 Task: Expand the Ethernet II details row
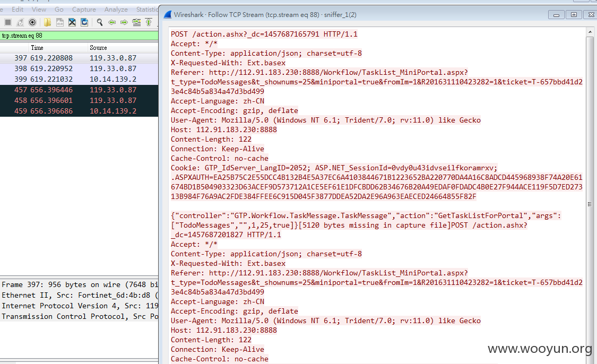point(79,295)
